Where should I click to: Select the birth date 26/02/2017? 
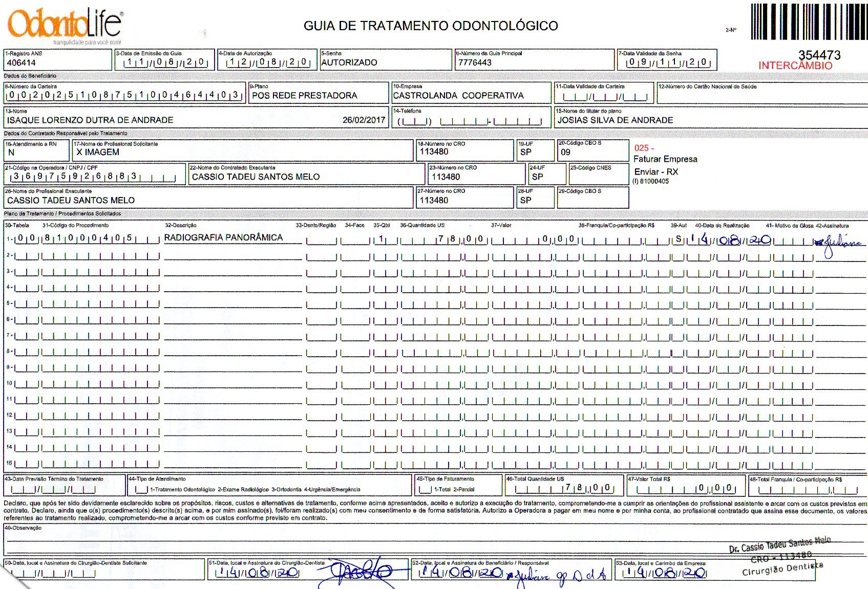[364, 120]
